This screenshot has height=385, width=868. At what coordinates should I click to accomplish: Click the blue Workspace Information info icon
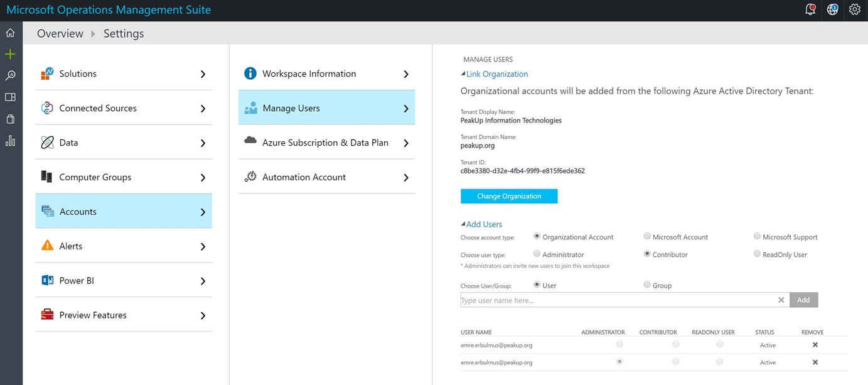click(x=250, y=73)
